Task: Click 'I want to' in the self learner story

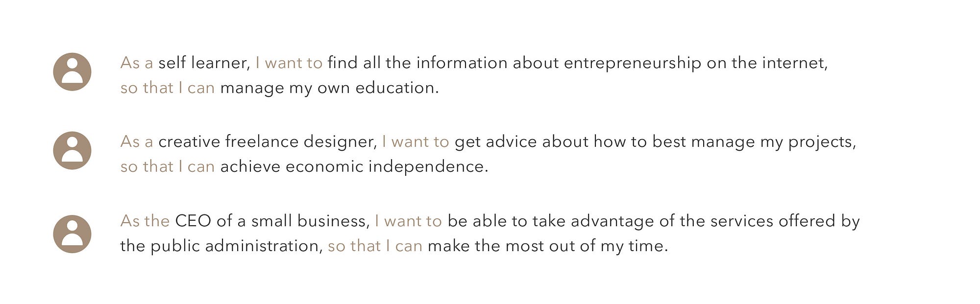Action: [289, 63]
